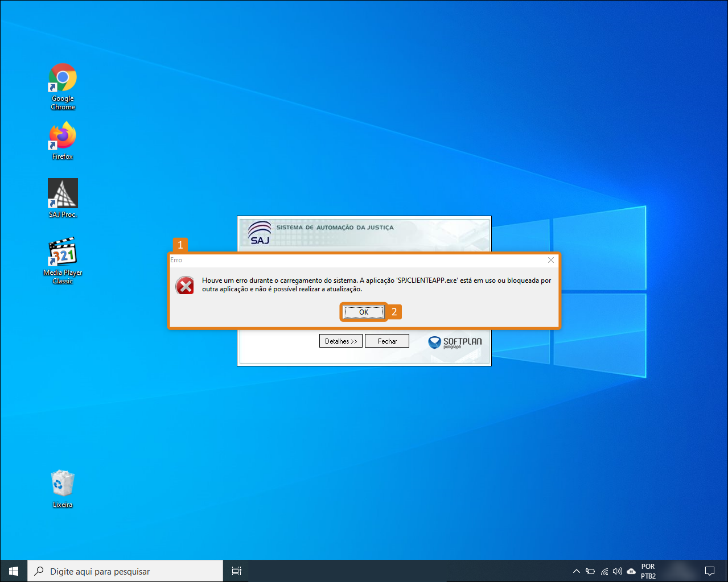Open the Wi-Fi network tray icon
The image size is (728, 582).
pyautogui.click(x=604, y=571)
